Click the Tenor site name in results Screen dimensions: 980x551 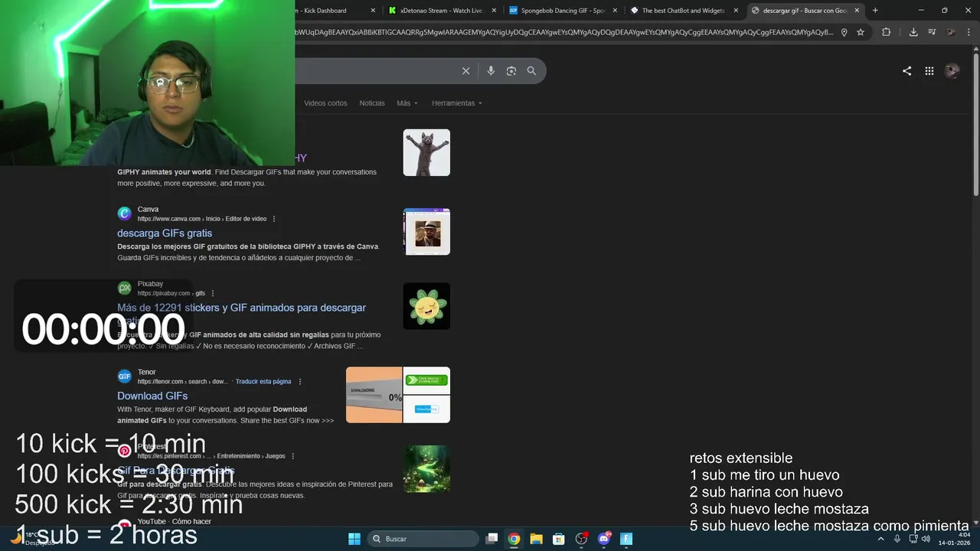pos(146,372)
